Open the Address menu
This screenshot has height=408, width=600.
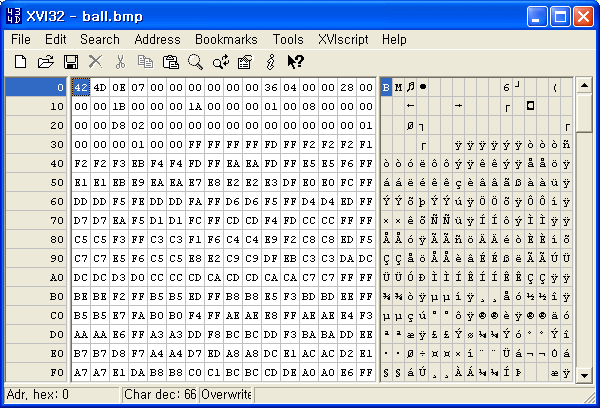coord(157,39)
